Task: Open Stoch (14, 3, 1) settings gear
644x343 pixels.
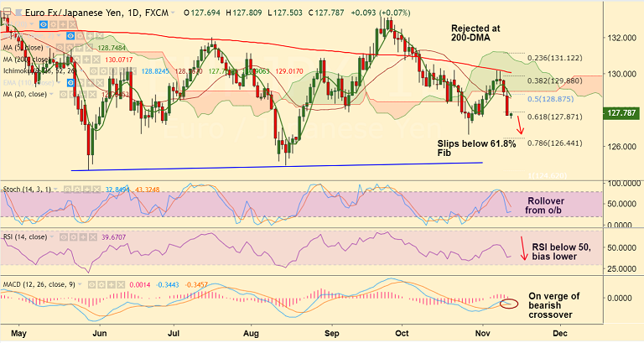Action: pos(77,190)
